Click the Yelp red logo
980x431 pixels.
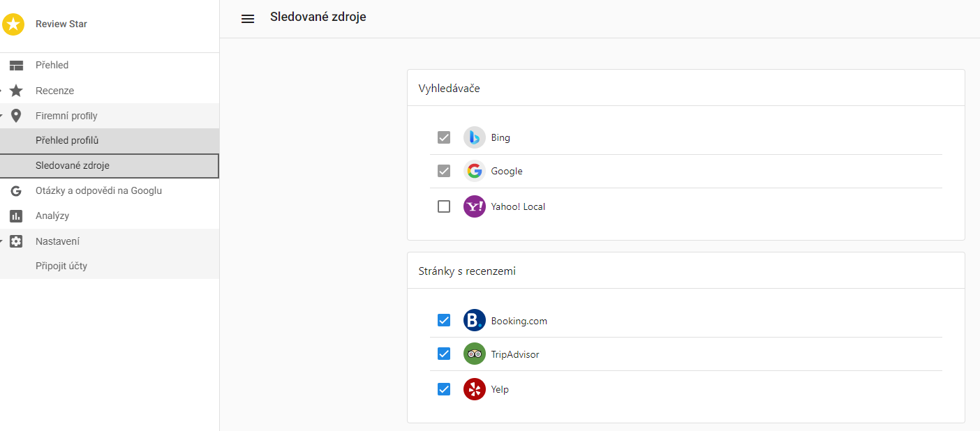[x=475, y=389]
